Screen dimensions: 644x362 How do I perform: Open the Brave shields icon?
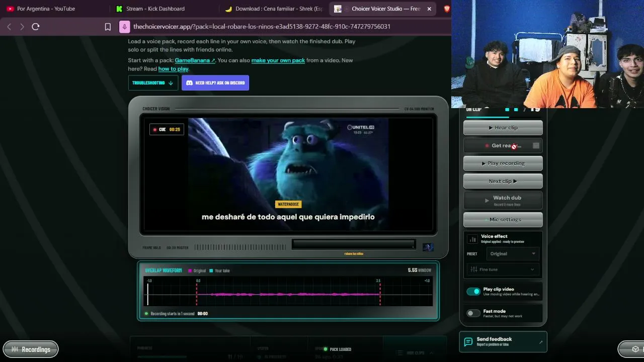point(447,9)
